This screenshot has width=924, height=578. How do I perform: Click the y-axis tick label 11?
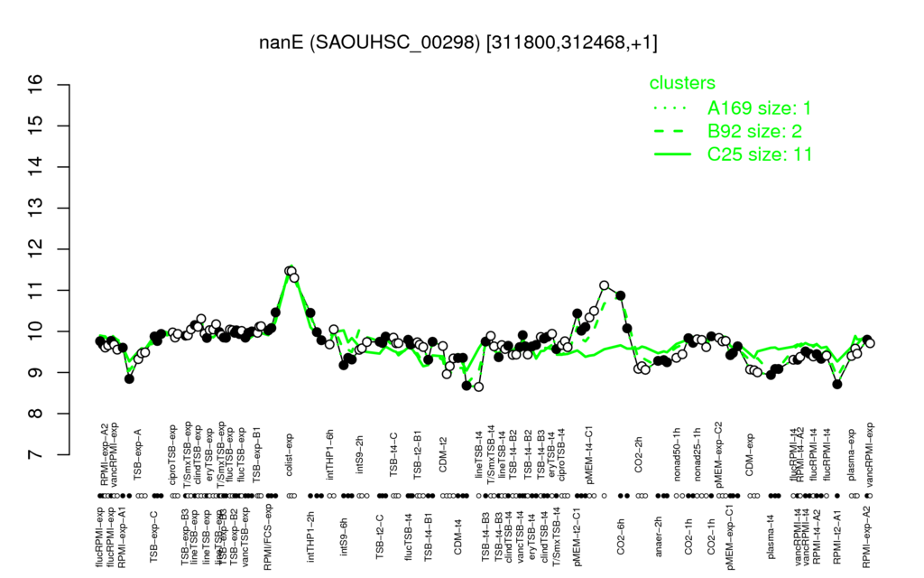coord(36,290)
